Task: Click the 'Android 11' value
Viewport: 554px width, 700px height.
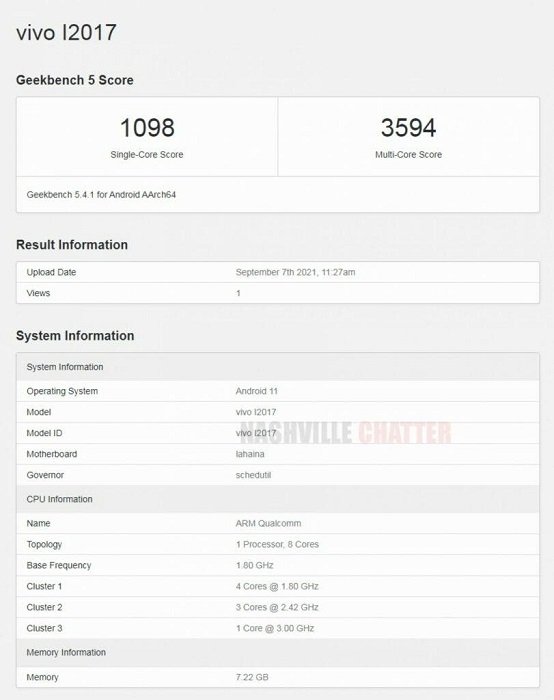Action: coord(257,391)
